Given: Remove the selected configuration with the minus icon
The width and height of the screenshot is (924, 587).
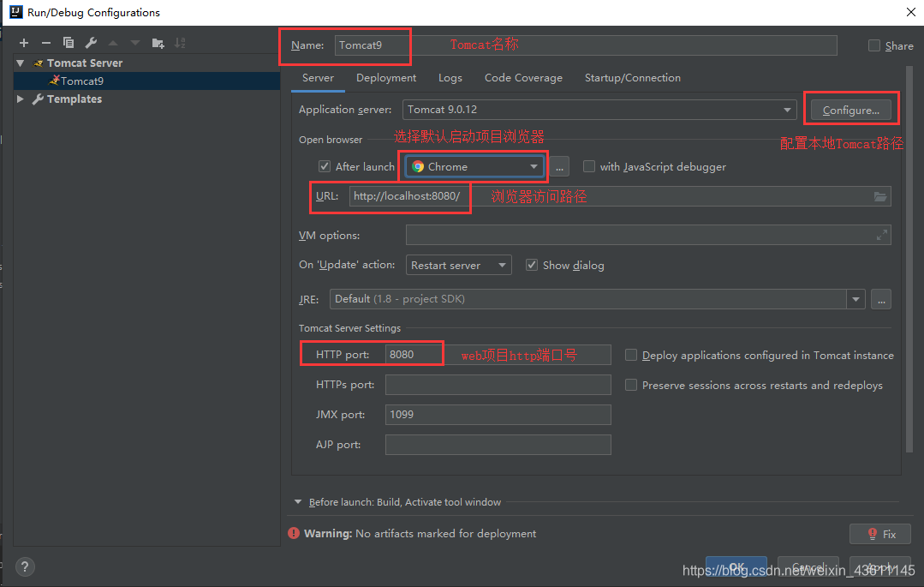Looking at the screenshot, I should click(46, 43).
